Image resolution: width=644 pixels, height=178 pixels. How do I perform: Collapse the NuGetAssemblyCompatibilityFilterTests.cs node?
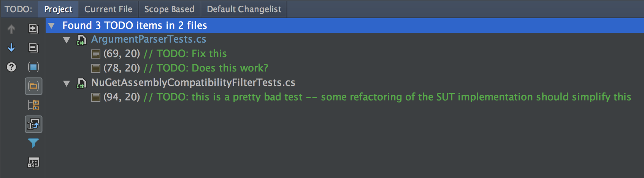(x=67, y=83)
